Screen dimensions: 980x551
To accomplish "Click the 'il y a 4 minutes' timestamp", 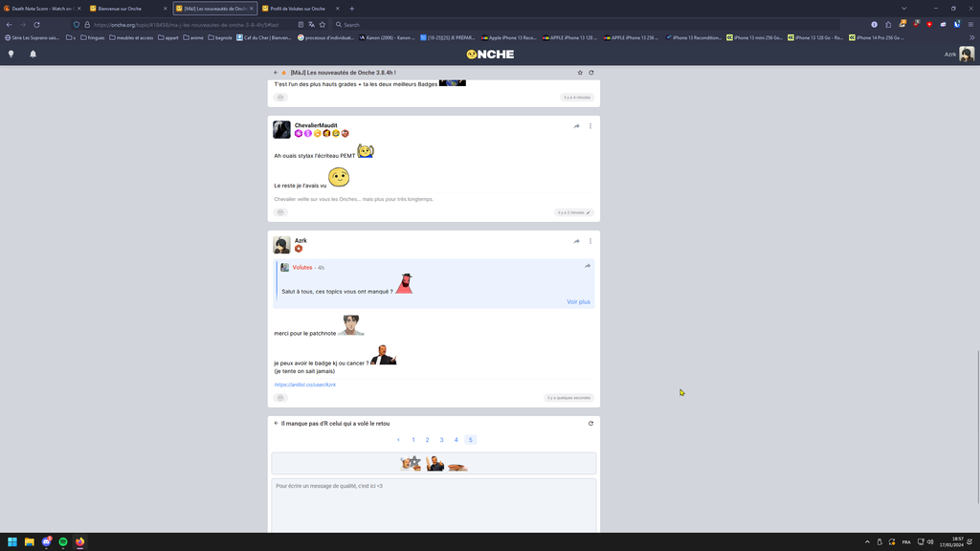I will coord(577,98).
